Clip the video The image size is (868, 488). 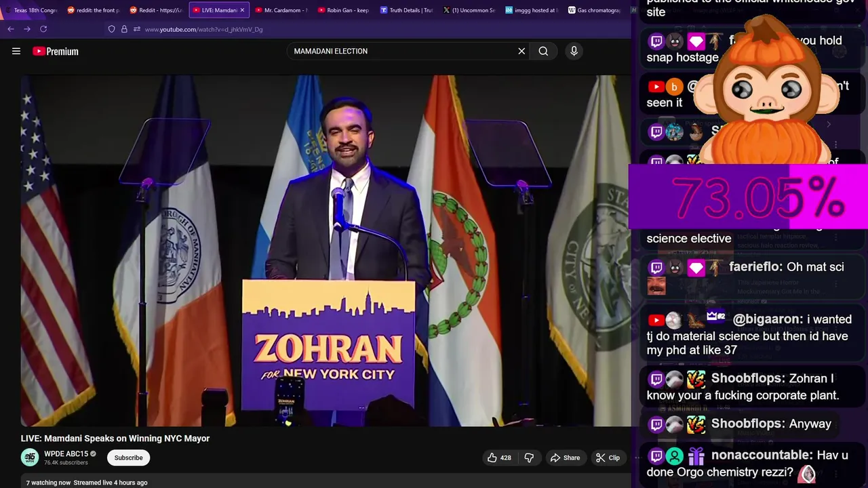coord(608,458)
